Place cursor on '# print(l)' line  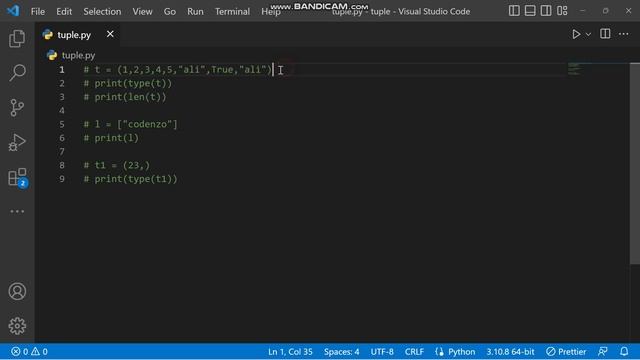[x=111, y=138]
